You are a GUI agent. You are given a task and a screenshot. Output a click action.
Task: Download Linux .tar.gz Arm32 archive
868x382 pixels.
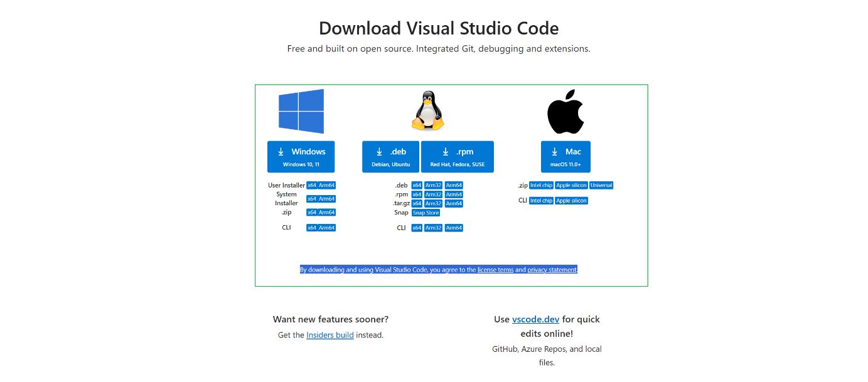point(433,203)
